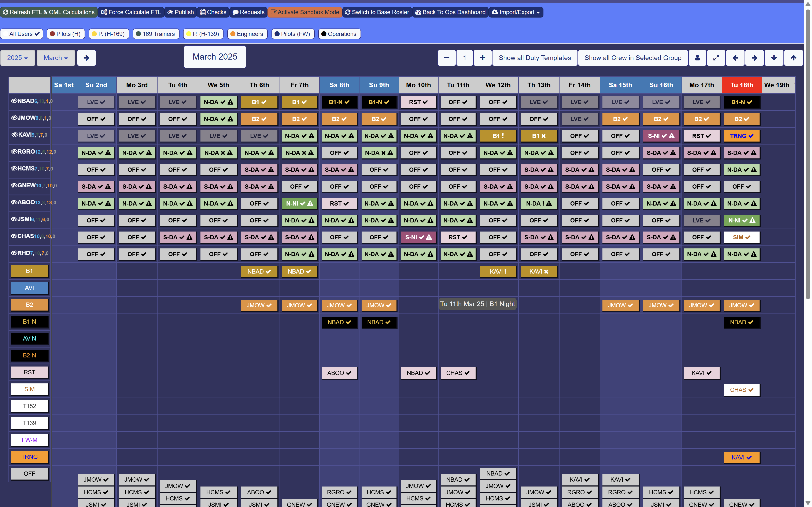
Task: Click the down arrow navigation icon
Action: [x=774, y=58]
